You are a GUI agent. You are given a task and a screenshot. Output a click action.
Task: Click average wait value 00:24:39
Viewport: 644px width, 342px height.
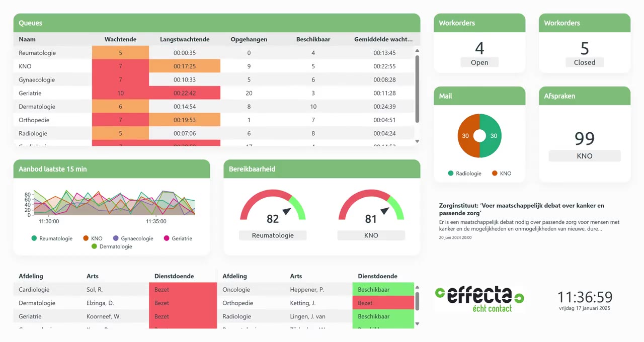point(384,107)
